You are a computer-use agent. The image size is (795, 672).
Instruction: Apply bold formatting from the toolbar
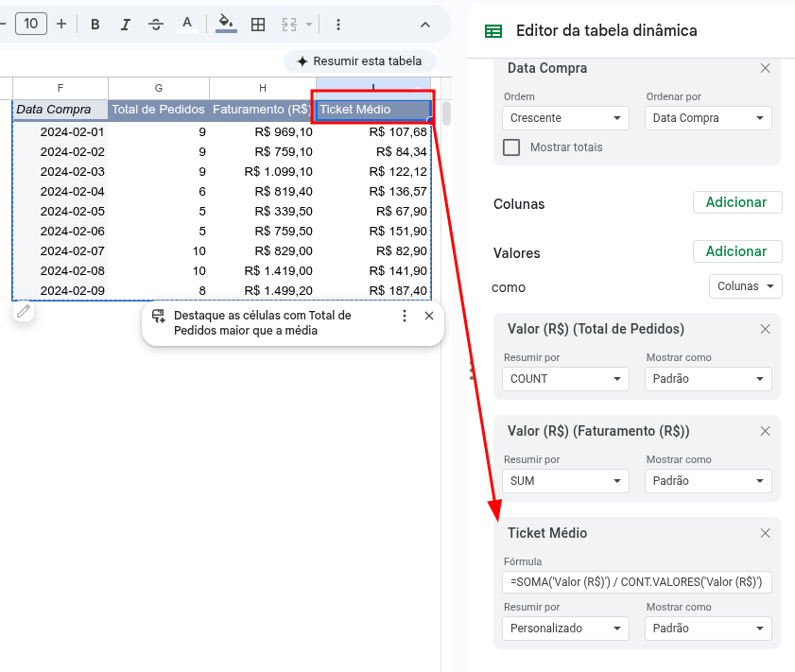tap(95, 25)
